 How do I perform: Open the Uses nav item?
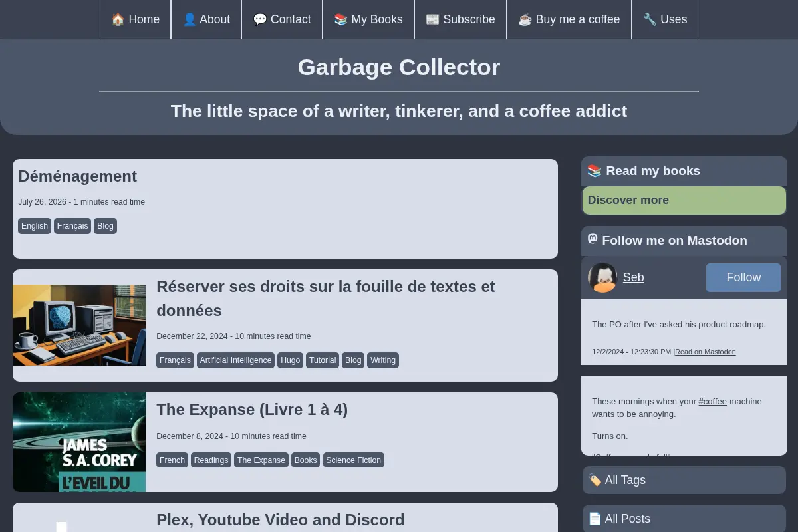tap(665, 19)
